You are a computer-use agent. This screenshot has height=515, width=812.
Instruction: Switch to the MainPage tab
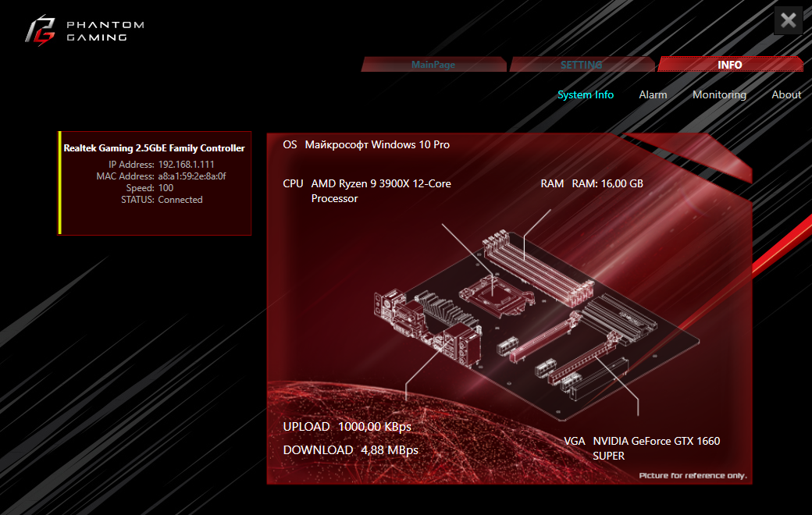(x=433, y=65)
